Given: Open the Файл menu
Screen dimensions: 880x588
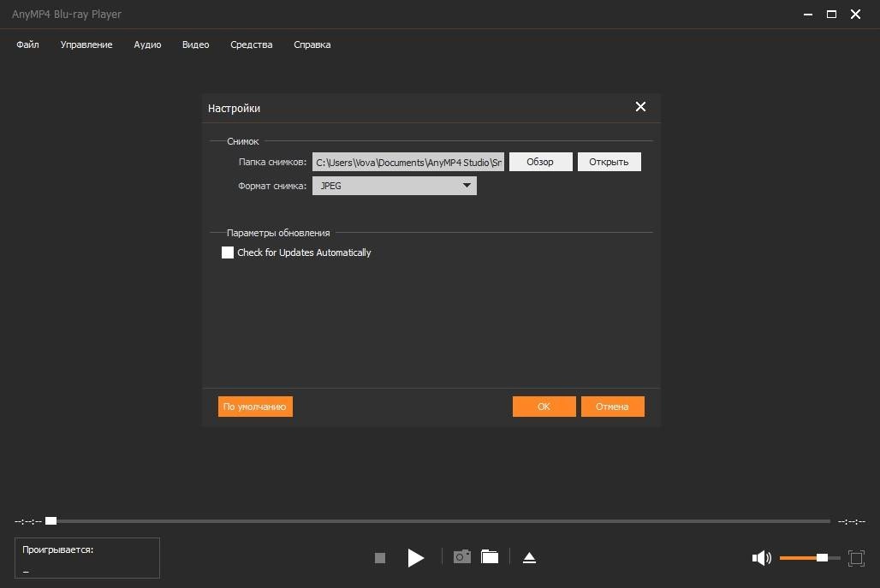Looking at the screenshot, I should coord(27,45).
